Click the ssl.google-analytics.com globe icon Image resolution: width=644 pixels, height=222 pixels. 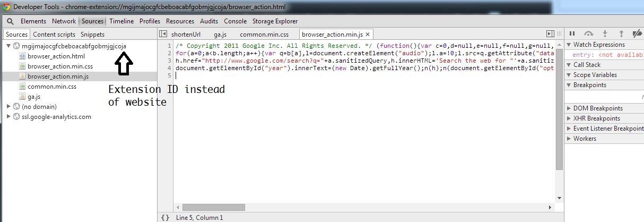click(16, 117)
